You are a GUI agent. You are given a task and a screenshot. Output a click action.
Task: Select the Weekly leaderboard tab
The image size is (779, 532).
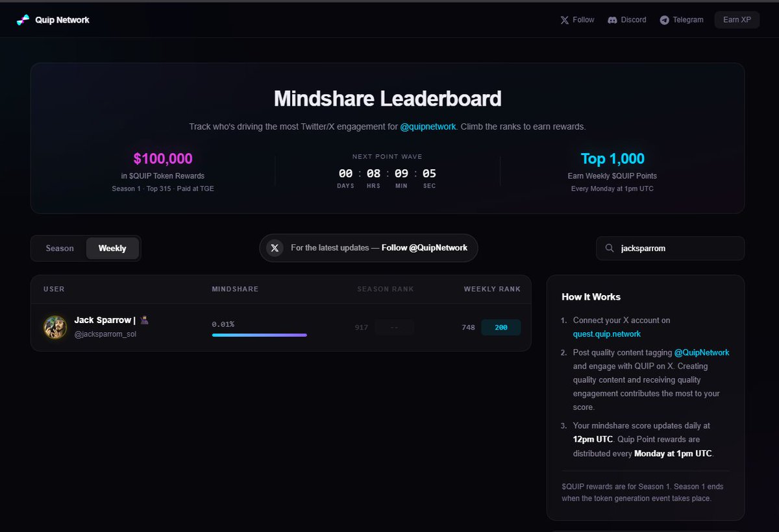coord(112,248)
